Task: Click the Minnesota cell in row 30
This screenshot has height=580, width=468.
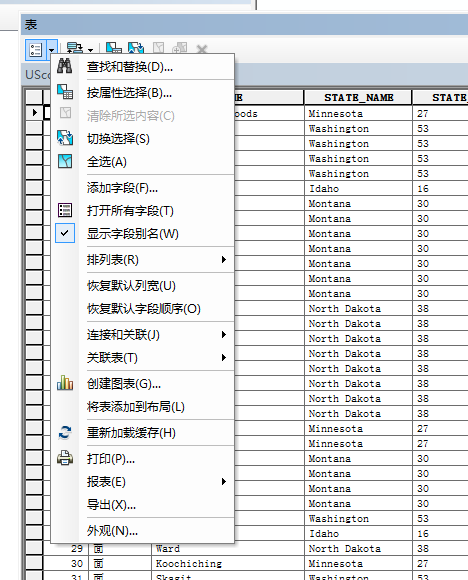Action: click(x=358, y=563)
